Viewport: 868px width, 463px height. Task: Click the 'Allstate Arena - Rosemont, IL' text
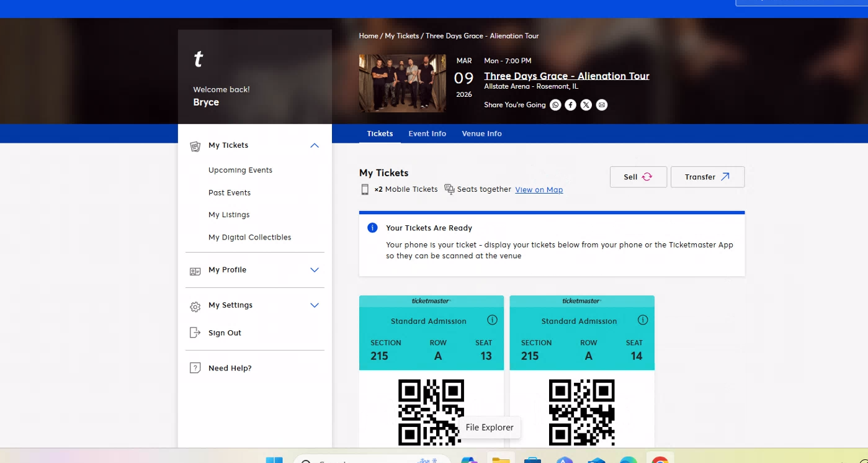coord(531,86)
